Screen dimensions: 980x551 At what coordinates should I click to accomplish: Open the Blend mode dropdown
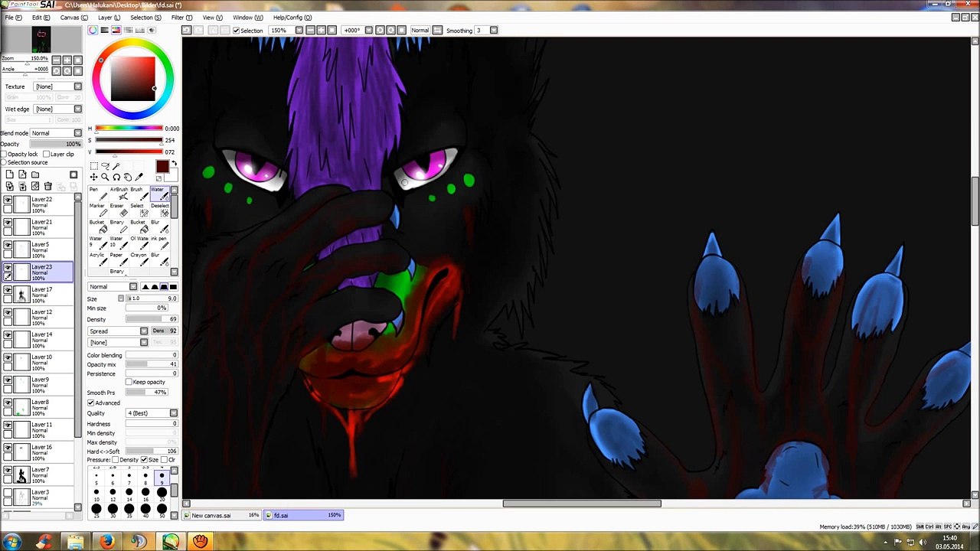[x=57, y=133]
